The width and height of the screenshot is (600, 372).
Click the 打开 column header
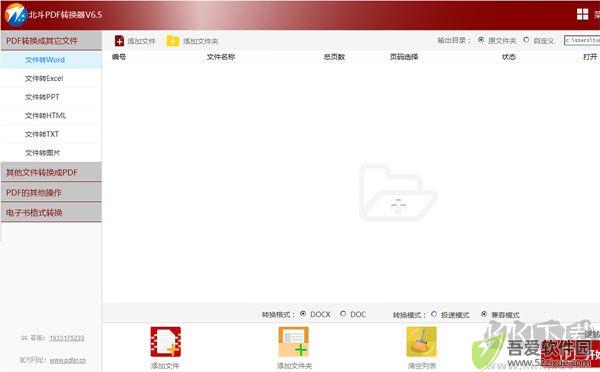tap(590, 57)
